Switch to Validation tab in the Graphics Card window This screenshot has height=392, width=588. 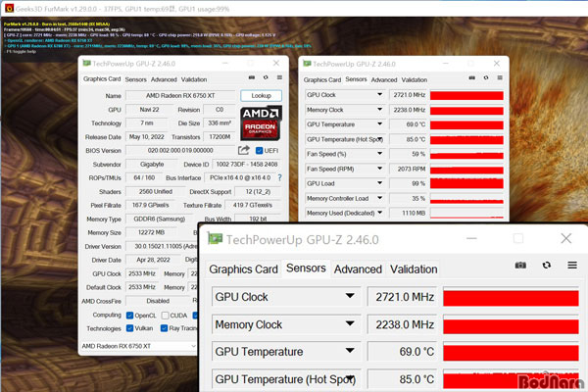(194, 79)
